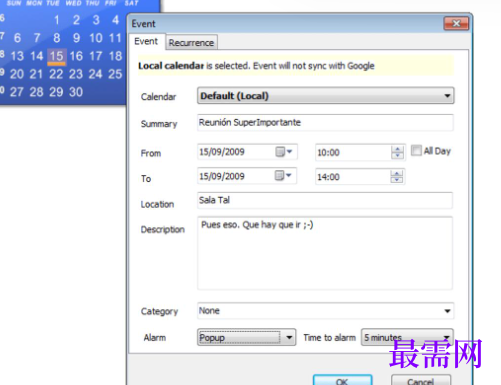Close the Event dialog with X button

click(x=456, y=23)
